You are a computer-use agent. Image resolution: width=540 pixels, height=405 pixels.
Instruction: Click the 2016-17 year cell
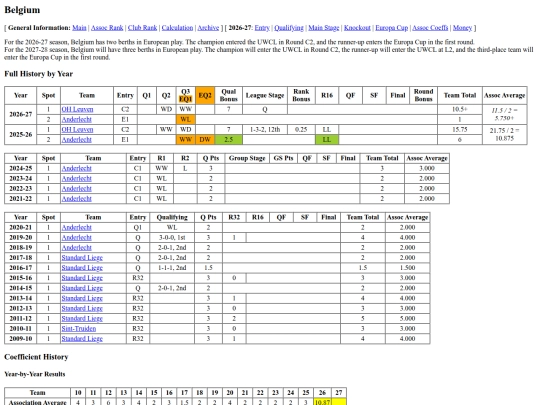tap(21, 268)
